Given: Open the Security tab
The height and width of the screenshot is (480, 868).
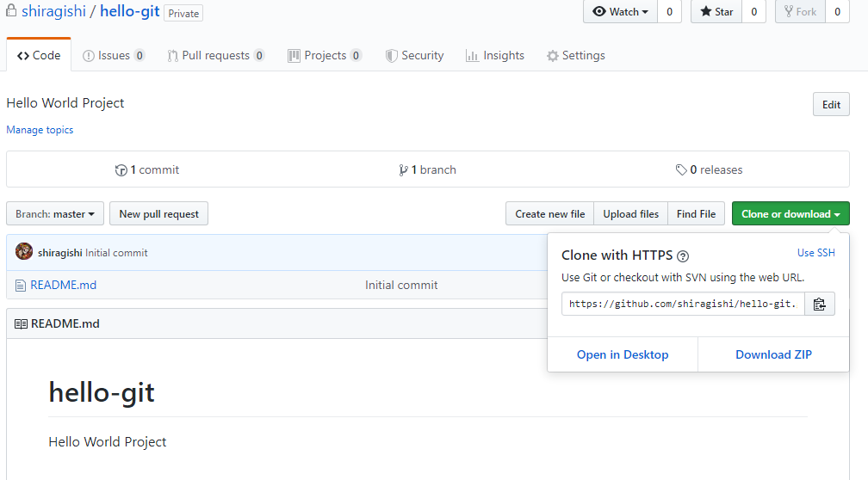Looking at the screenshot, I should pos(415,55).
